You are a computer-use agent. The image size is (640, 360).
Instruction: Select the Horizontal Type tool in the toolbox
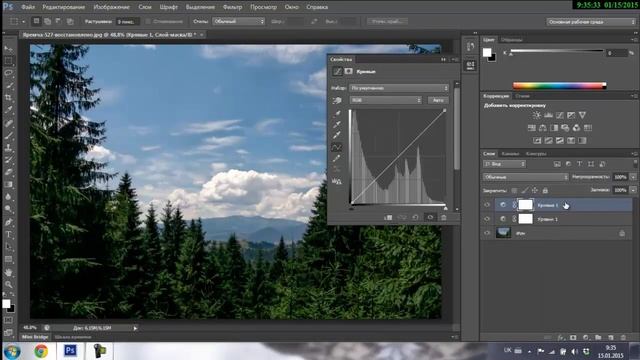tap(9, 235)
